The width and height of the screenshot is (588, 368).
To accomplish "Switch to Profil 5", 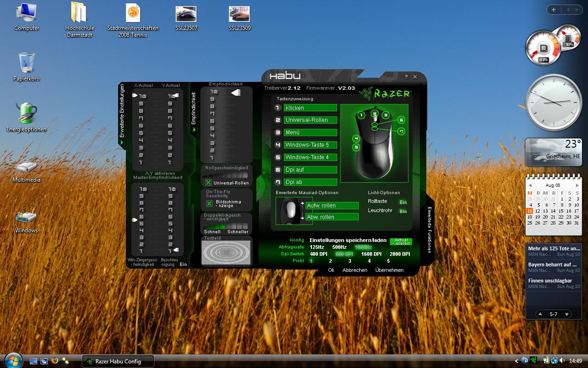I will pos(388,261).
